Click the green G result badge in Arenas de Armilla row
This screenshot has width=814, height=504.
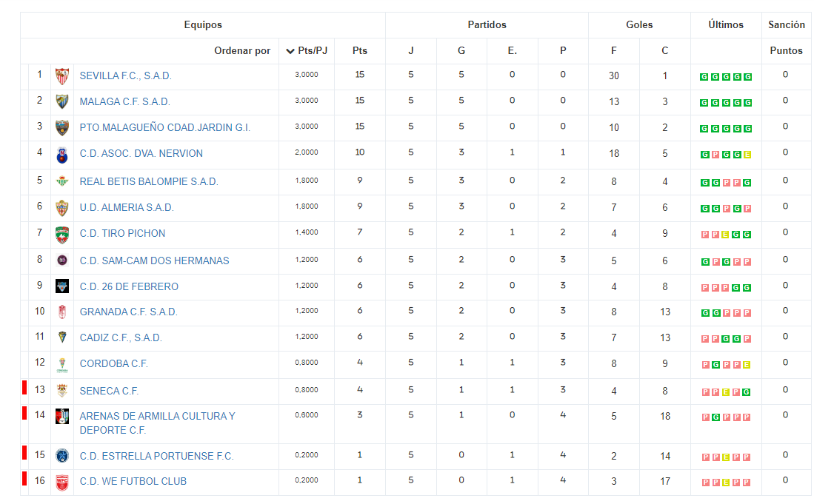click(716, 417)
